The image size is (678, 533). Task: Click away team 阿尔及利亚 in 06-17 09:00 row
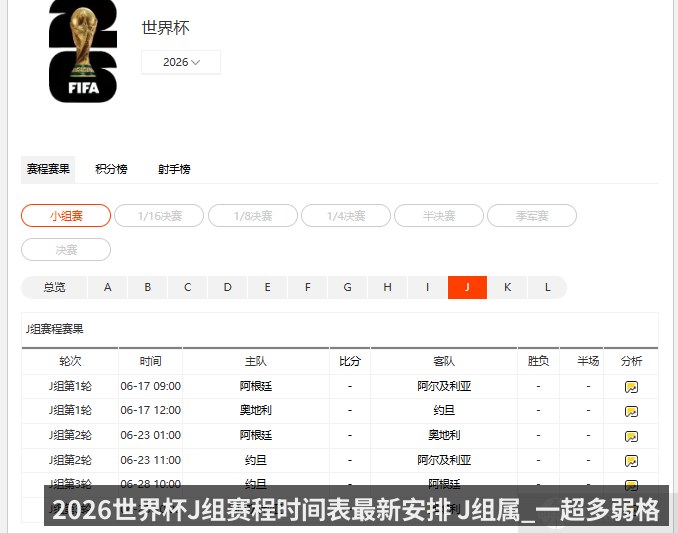click(444, 386)
